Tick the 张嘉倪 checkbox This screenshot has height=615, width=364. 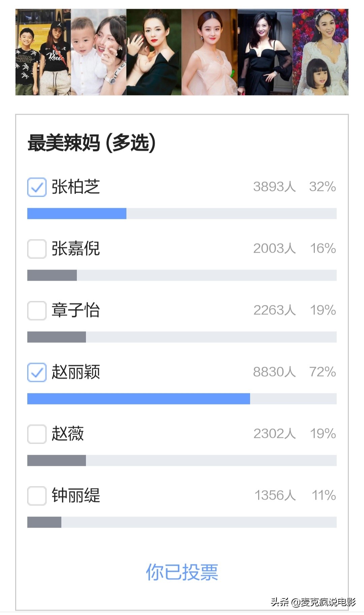pos(37,249)
